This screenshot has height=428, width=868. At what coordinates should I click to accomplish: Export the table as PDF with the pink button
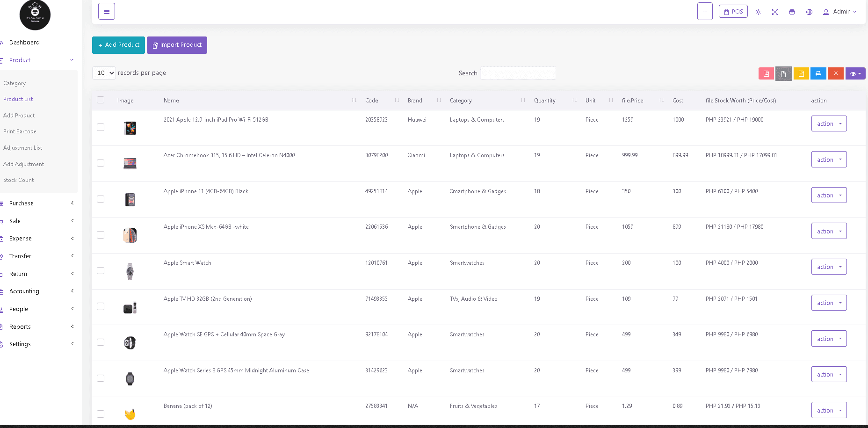766,73
